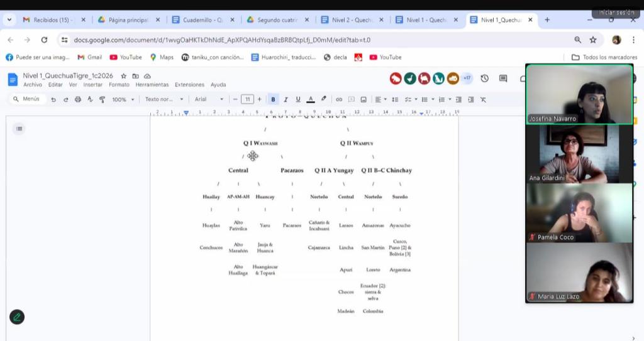Select the paint format roller tool
Viewport: 644px width, 341px height.
(x=102, y=99)
